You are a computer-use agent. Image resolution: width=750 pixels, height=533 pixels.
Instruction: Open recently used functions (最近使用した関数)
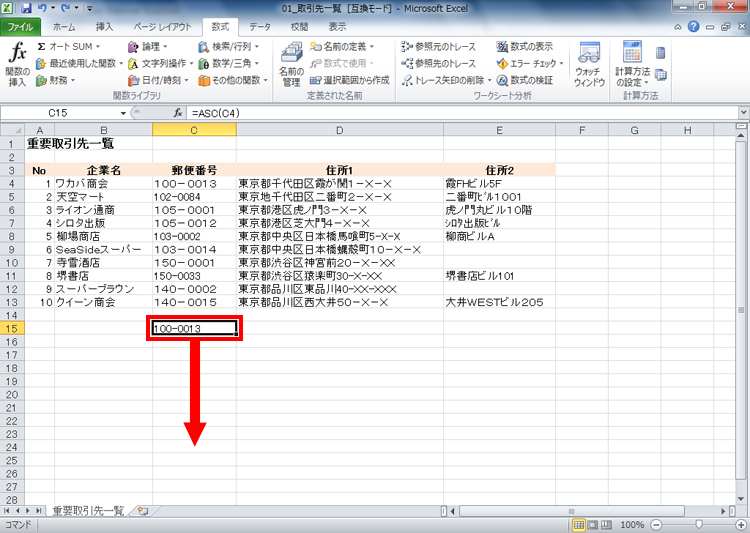79,63
